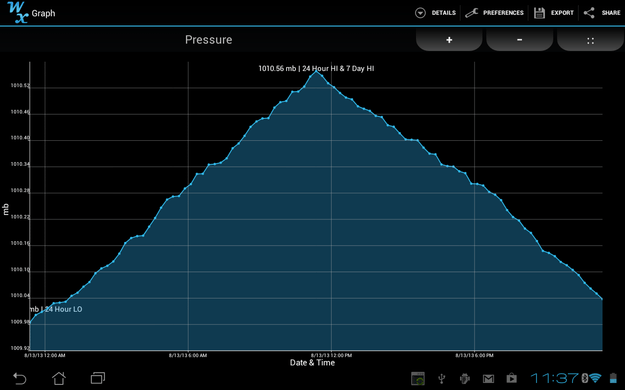Tap the 11:37 system clock

(554, 378)
